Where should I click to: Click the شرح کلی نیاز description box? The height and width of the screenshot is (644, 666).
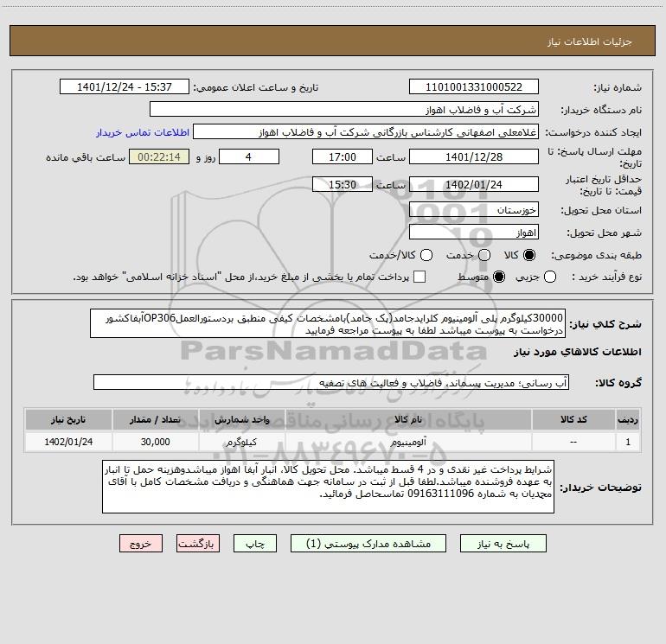pyautogui.click(x=328, y=323)
